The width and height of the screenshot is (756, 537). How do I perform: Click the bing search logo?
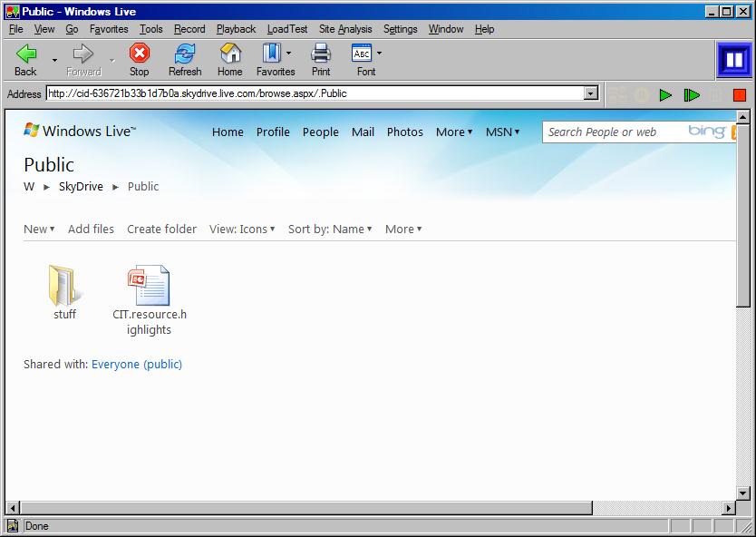707,131
